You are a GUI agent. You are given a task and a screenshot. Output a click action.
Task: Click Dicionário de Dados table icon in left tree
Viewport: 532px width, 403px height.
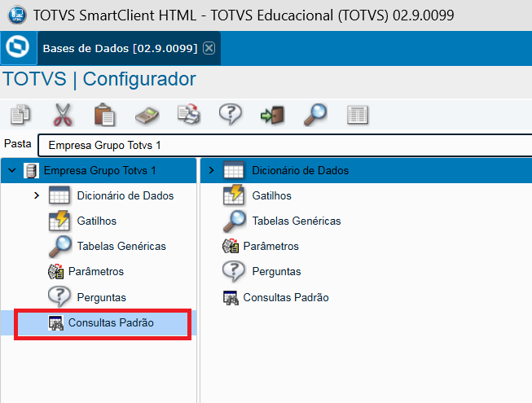59,195
